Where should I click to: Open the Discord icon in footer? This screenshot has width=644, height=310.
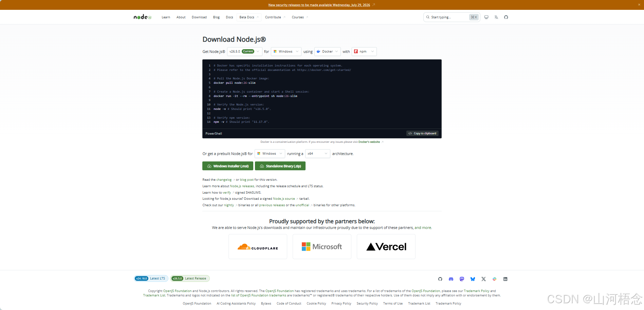pyautogui.click(x=451, y=279)
